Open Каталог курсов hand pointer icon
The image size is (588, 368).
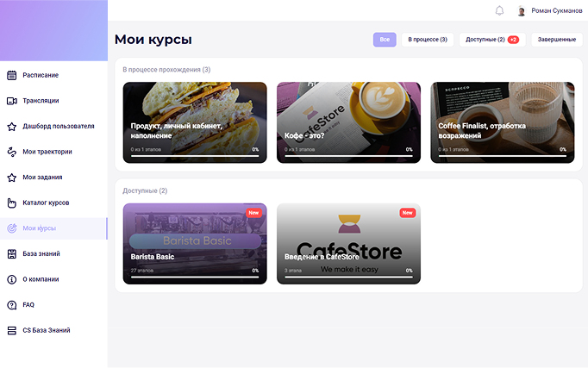point(11,203)
